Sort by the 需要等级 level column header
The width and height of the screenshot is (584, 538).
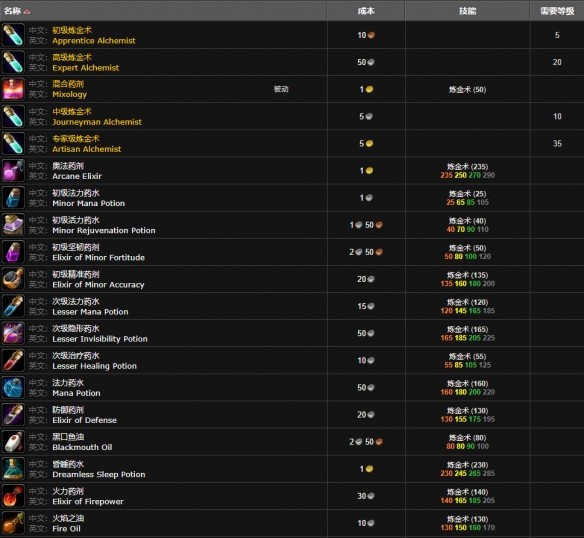(x=557, y=11)
